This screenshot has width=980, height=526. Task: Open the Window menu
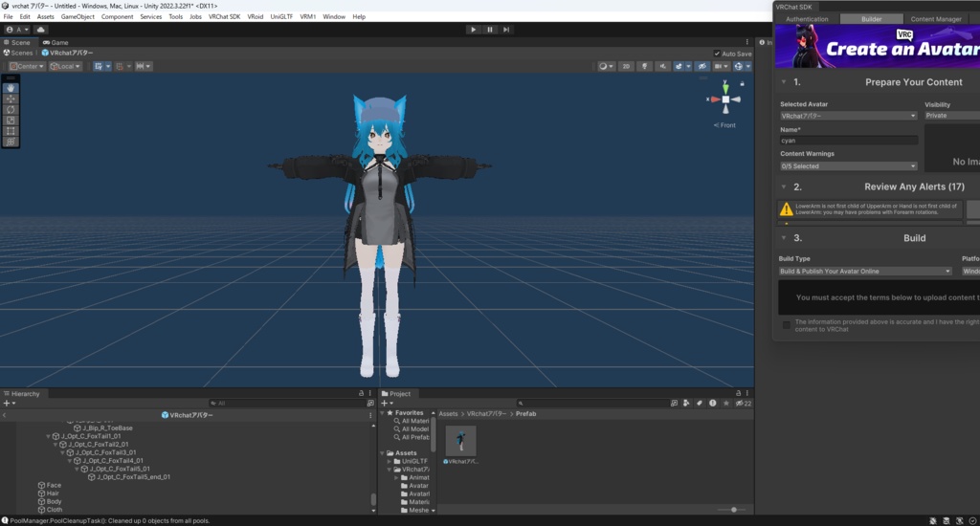click(334, 17)
